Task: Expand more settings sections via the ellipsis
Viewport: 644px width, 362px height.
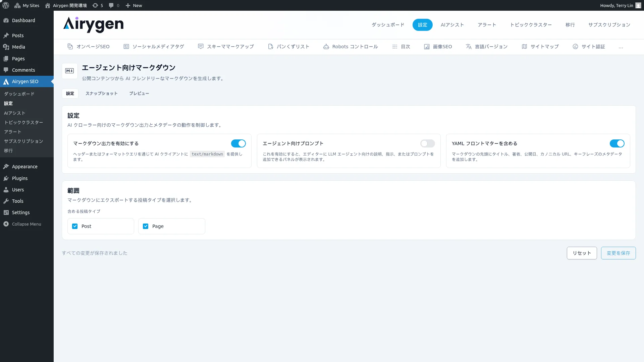Action: pyautogui.click(x=621, y=47)
